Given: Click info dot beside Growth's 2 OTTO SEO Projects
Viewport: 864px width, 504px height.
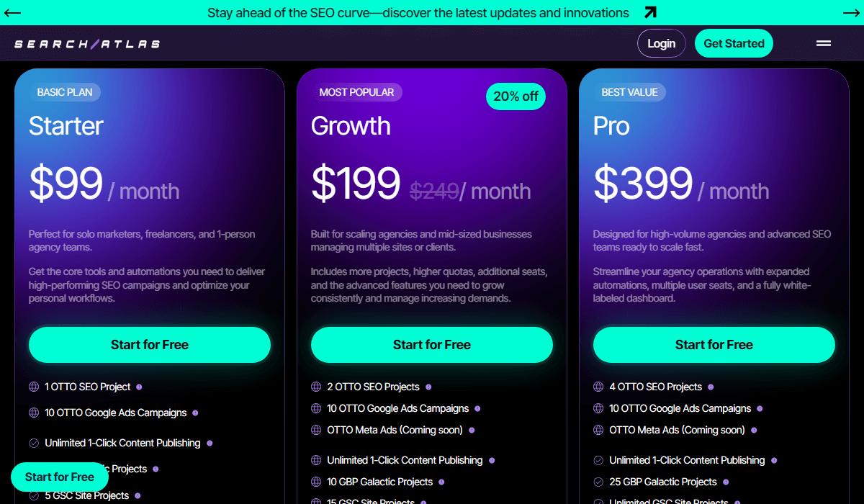Looking at the screenshot, I should coord(428,387).
